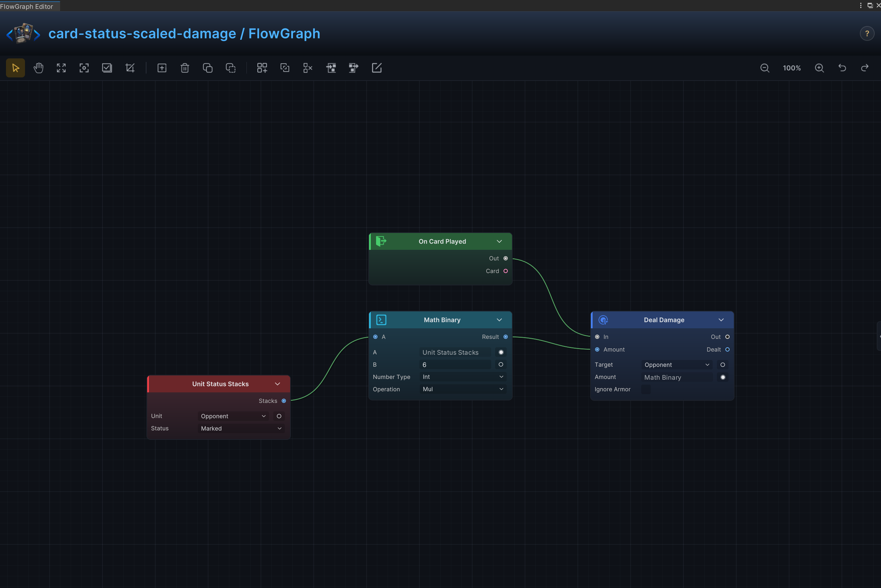Screen dimensions: 881x588
Task: Collapse the Unit Status Stacks node
Action: click(278, 384)
